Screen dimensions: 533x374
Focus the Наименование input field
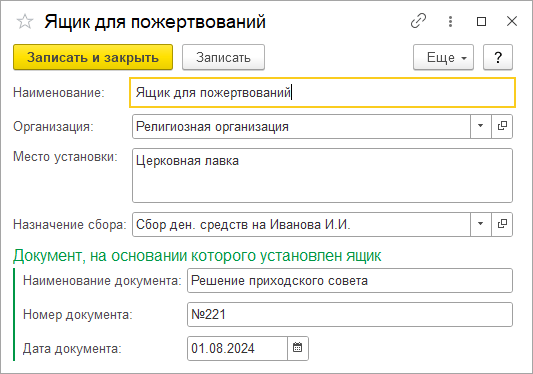322,92
